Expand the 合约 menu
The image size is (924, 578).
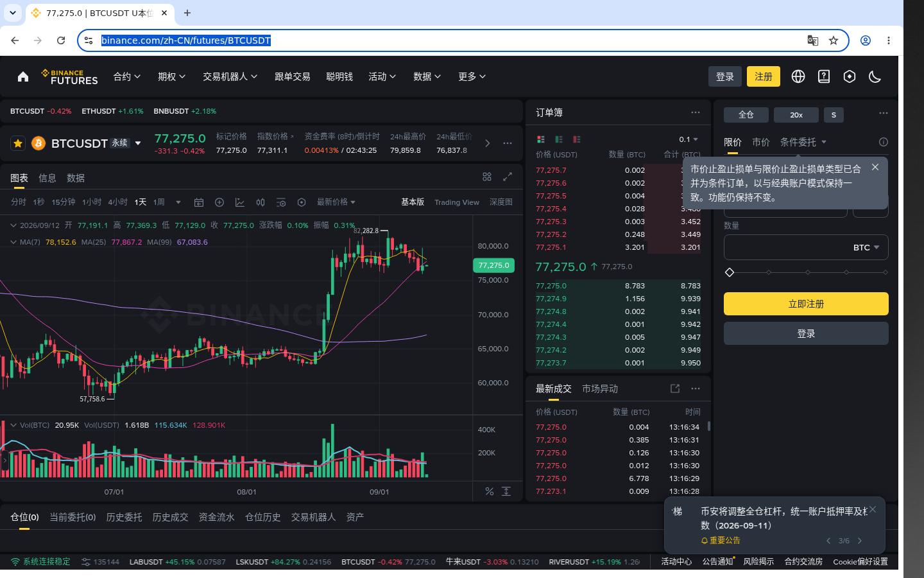[127, 76]
